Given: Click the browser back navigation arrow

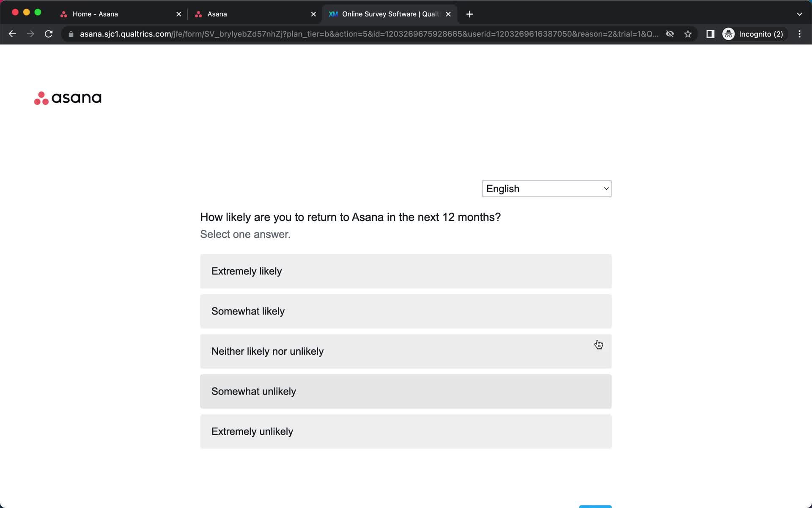Looking at the screenshot, I should click(12, 34).
